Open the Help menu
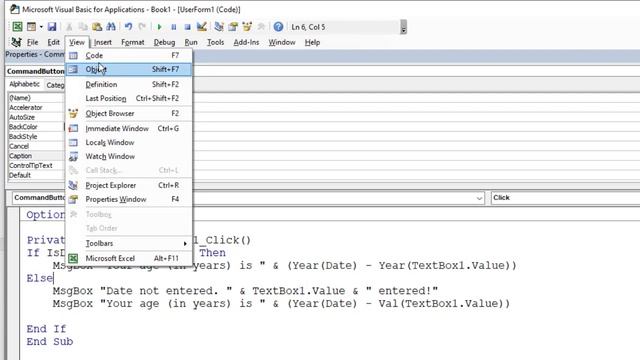 312,42
